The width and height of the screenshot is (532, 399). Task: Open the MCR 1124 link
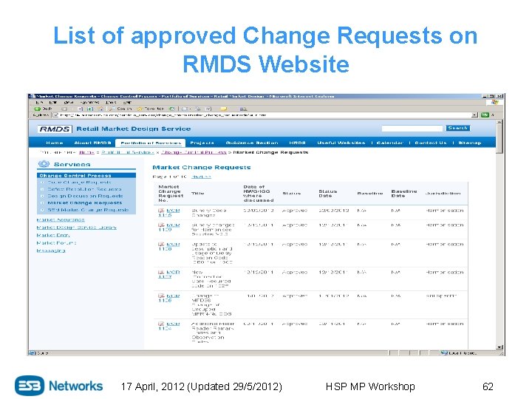point(170,327)
